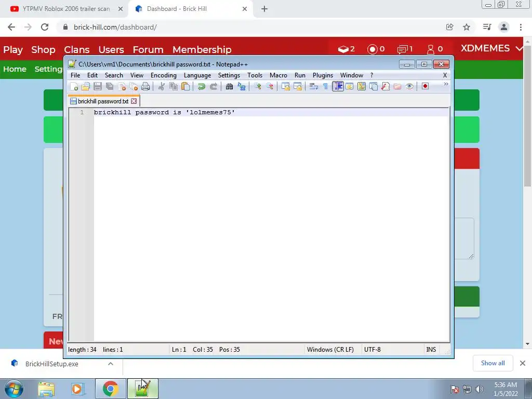
Task: Bookmark this page with the star icon
Action: (467, 27)
